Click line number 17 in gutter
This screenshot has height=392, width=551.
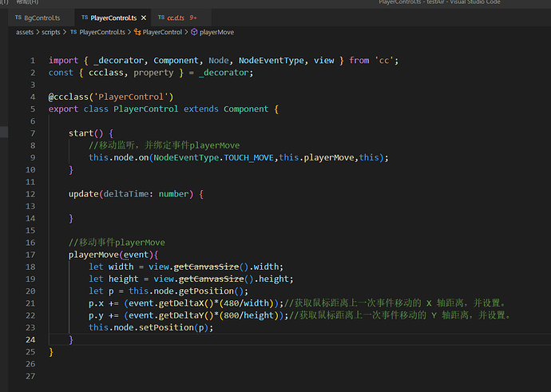pyautogui.click(x=30, y=255)
